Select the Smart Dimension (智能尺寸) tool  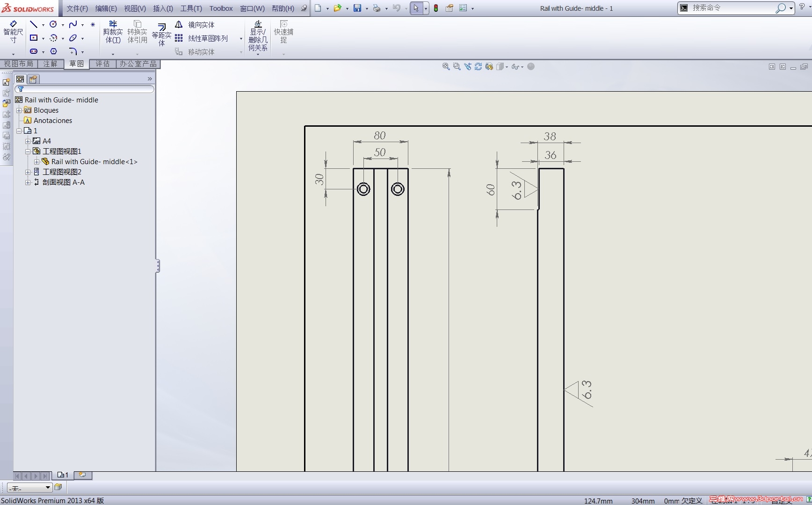[x=13, y=32]
